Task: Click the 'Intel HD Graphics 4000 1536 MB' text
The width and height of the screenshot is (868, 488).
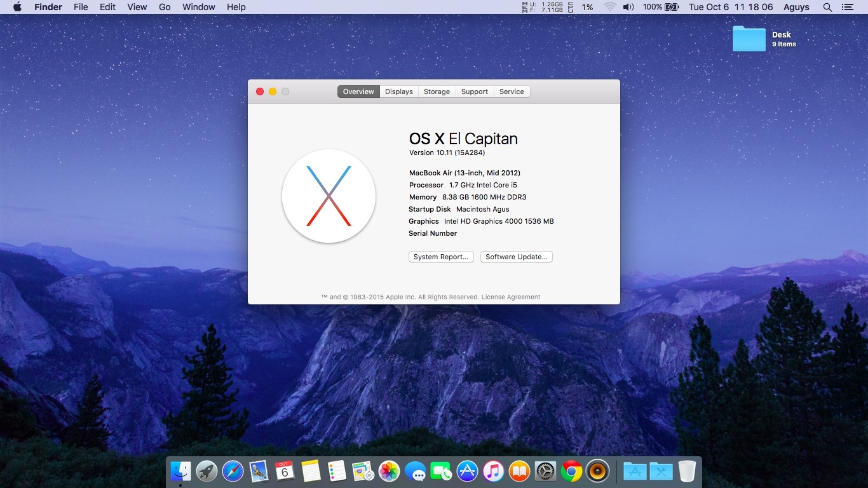Action: point(499,221)
